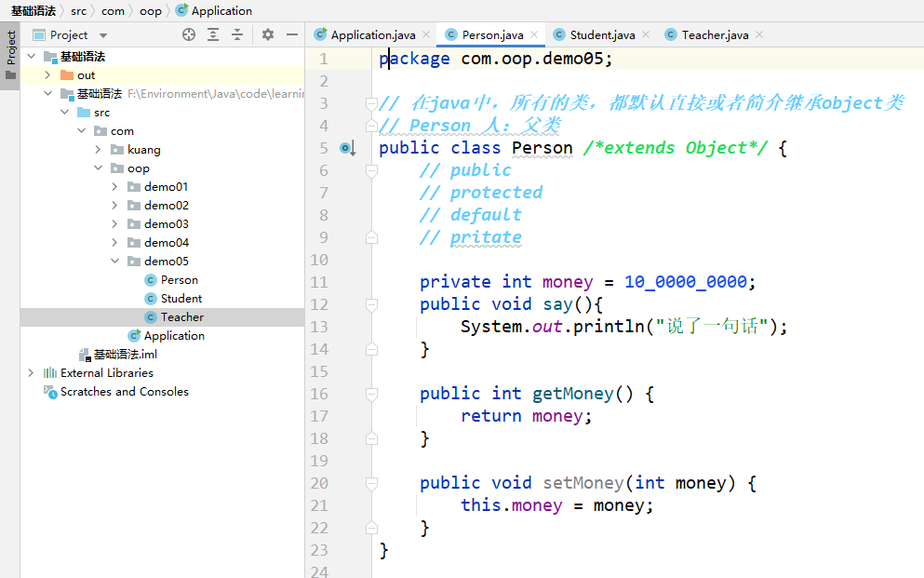Select the Student class in project tree
This screenshot has height=578, width=924.
click(x=162, y=299)
